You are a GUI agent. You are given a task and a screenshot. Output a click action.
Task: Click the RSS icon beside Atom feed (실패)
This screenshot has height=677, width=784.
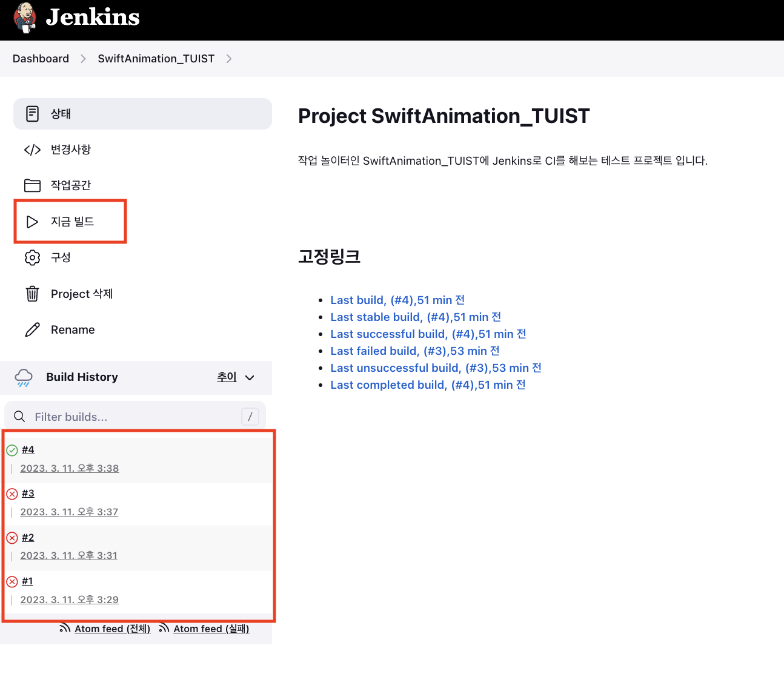click(164, 629)
